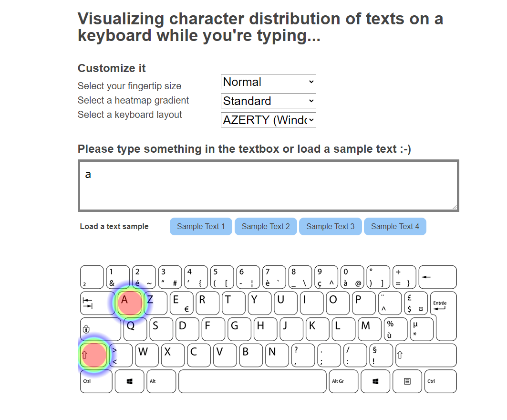Viewport: 507px width, 420px height.
Task: Open the AZERTY keyboard layout dropdown
Action: (x=269, y=120)
